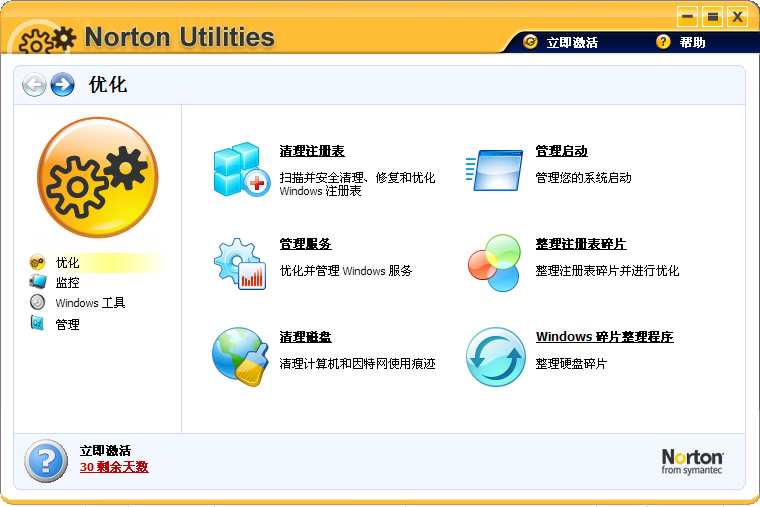Click the globe with brush disk cleaner icon
The image size is (760, 507).
tap(240, 356)
